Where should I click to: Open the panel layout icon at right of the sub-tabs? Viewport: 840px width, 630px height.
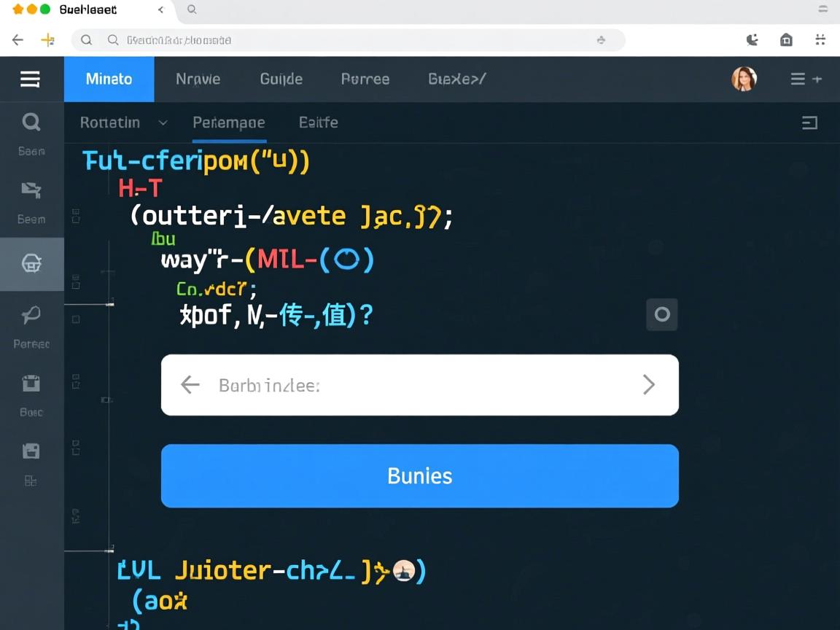click(809, 122)
